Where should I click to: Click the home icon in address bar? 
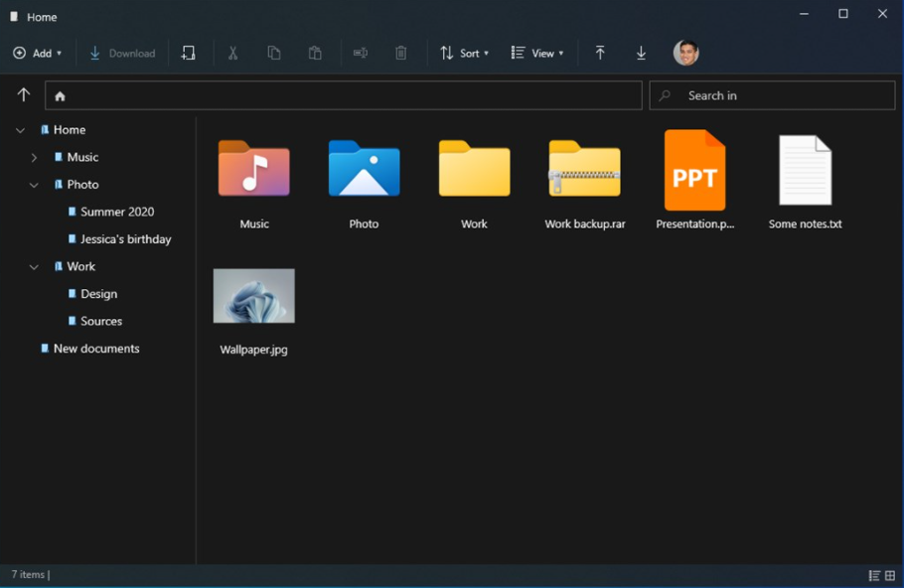(x=60, y=96)
